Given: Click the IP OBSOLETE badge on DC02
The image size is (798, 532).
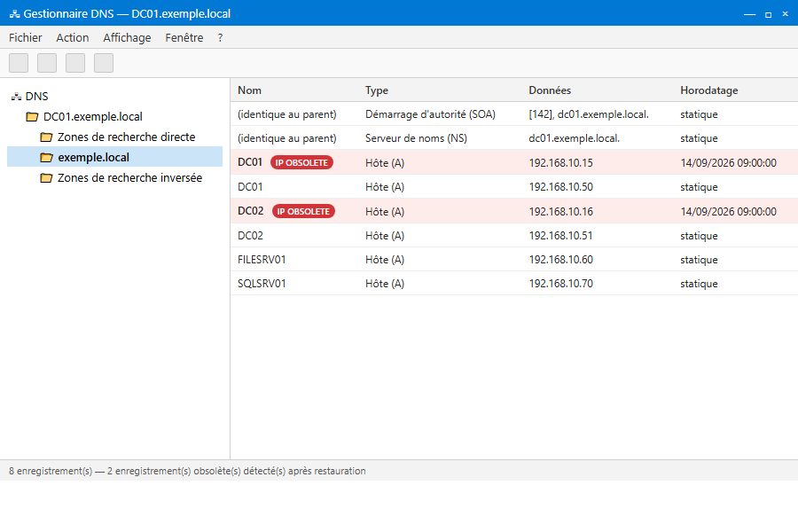Looking at the screenshot, I should click(x=303, y=211).
